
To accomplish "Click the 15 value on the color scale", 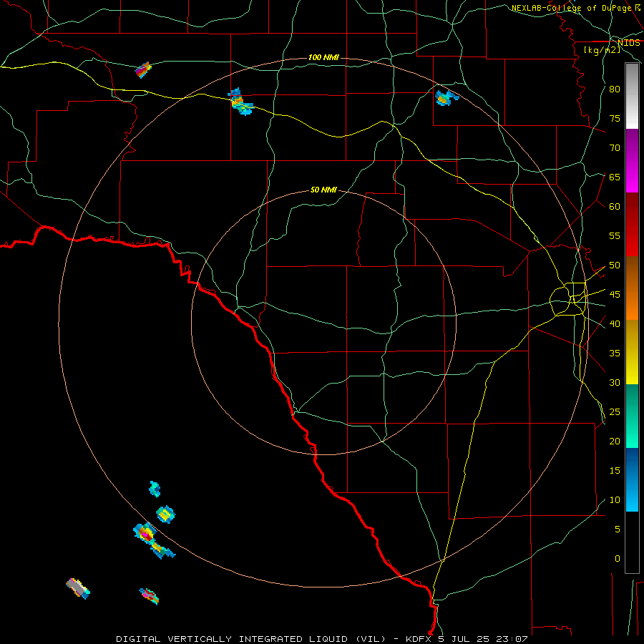I will 615,471.
